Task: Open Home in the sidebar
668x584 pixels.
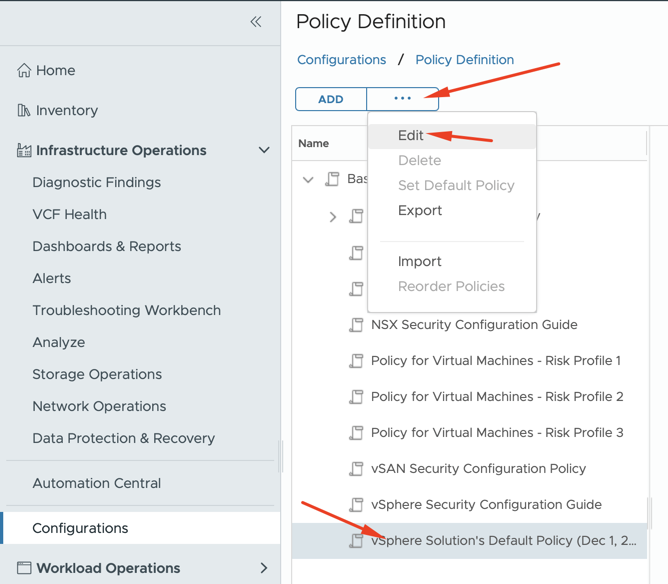Action: pos(55,70)
